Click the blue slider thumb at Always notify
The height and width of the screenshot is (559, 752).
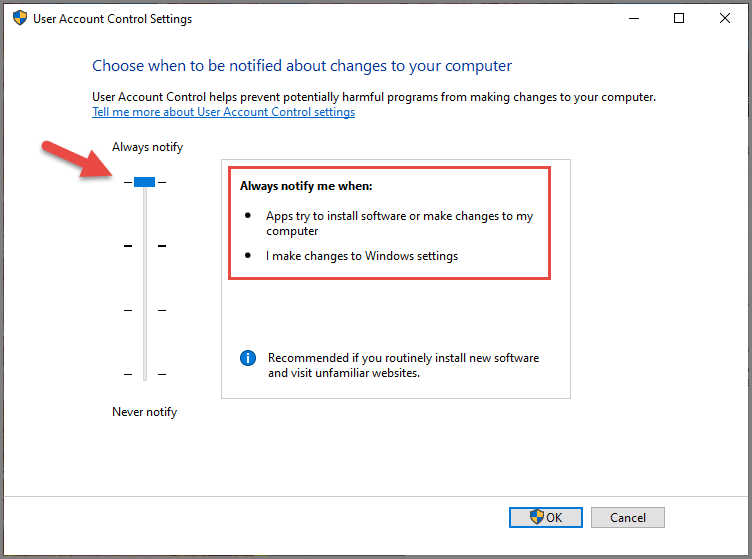(x=144, y=182)
